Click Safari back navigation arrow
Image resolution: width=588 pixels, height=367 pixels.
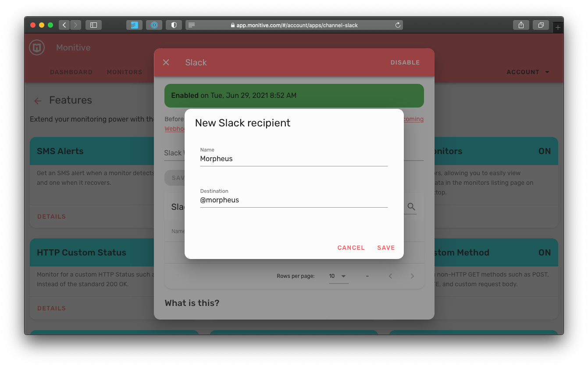[64, 25]
